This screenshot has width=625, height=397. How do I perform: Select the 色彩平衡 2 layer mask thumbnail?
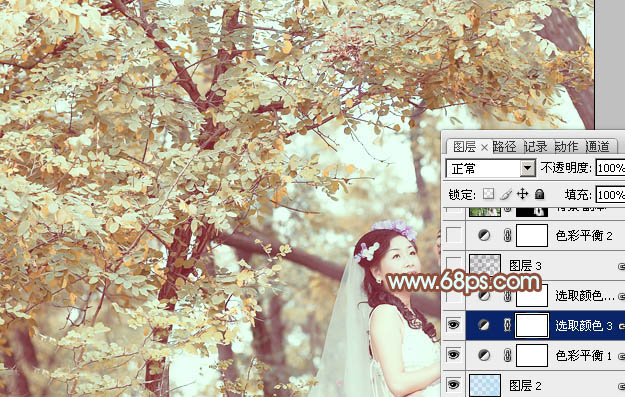(x=532, y=235)
